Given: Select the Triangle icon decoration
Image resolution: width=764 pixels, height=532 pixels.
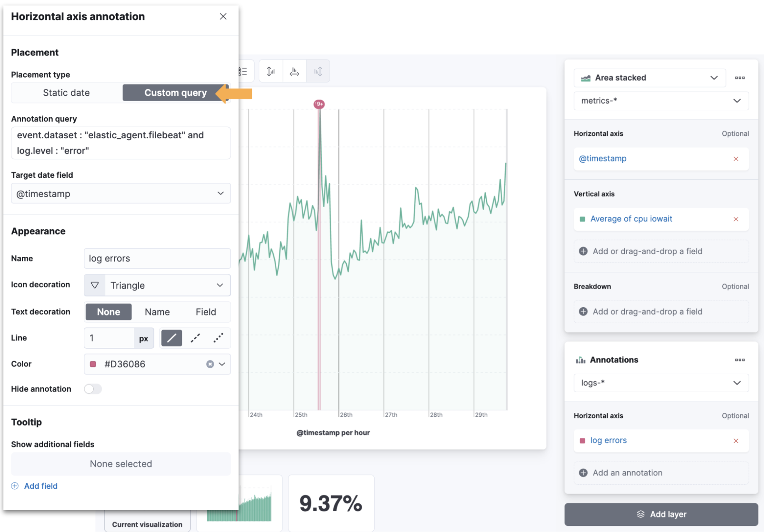Looking at the screenshot, I should (x=157, y=285).
